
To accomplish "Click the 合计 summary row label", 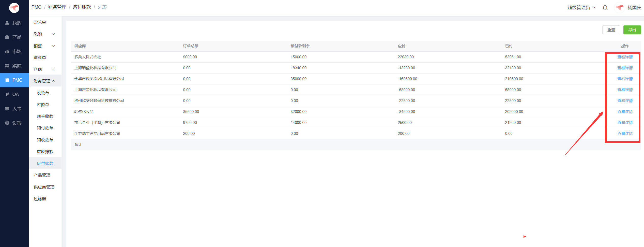I will [x=78, y=144].
